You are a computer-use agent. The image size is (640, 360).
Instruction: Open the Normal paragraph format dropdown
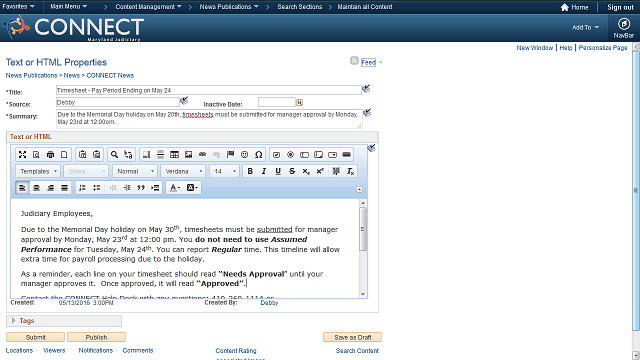click(135, 171)
